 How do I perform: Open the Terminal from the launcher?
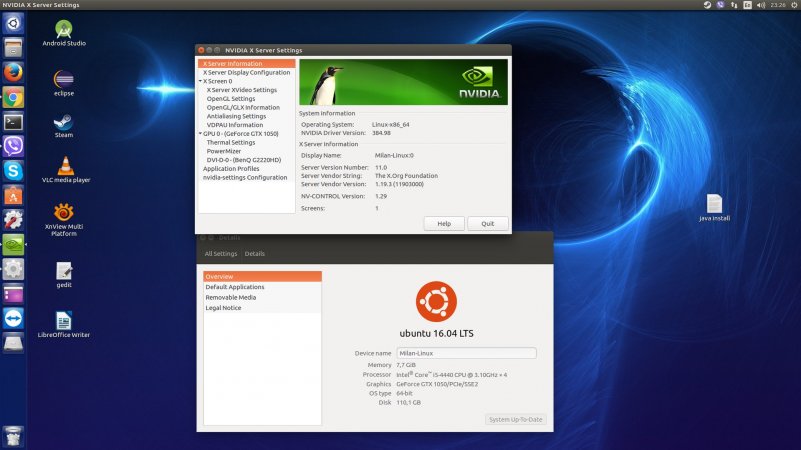tap(13, 122)
